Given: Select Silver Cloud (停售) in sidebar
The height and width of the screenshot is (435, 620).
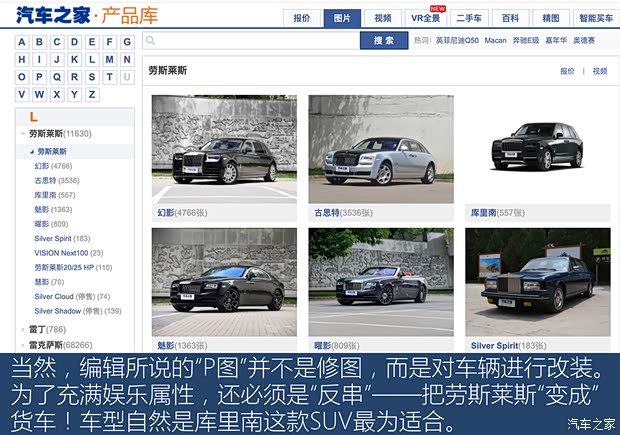Looking at the screenshot, I should 72,297.
